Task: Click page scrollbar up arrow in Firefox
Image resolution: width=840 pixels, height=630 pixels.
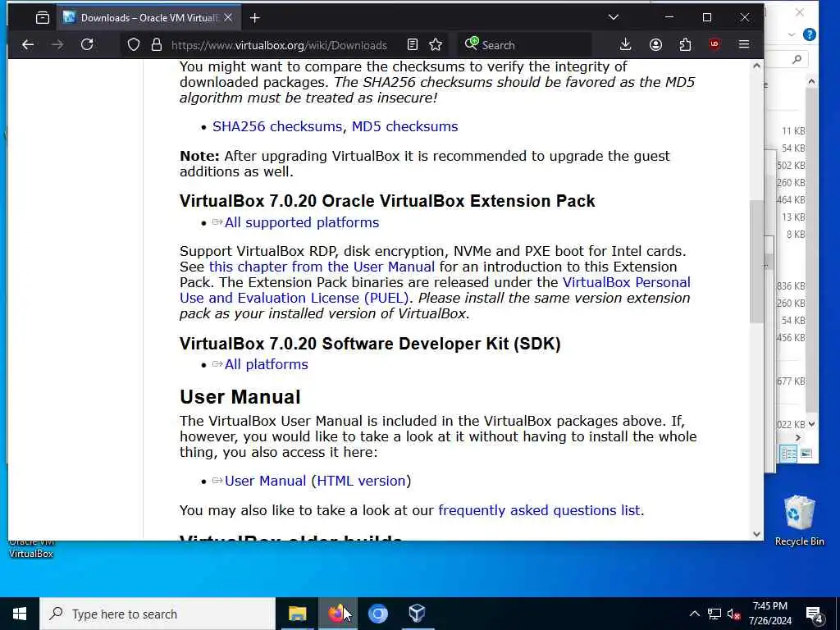Action: [x=756, y=66]
